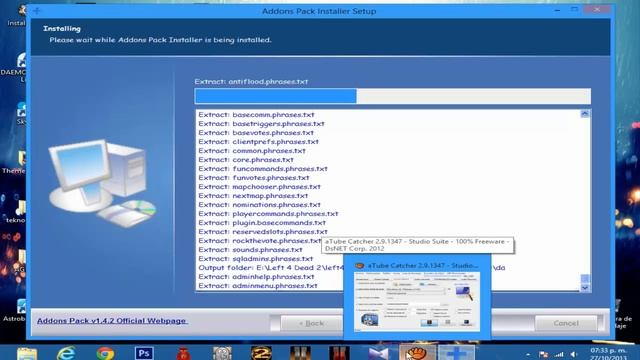Open the aTube Catcher preview thumbnail
Viewport: 640px width, 360px height.
click(x=417, y=301)
